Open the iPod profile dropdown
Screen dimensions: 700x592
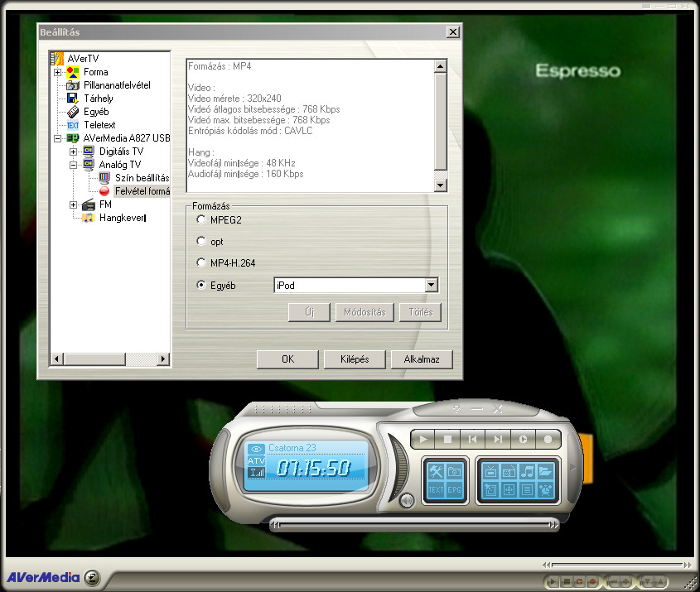[x=432, y=285]
